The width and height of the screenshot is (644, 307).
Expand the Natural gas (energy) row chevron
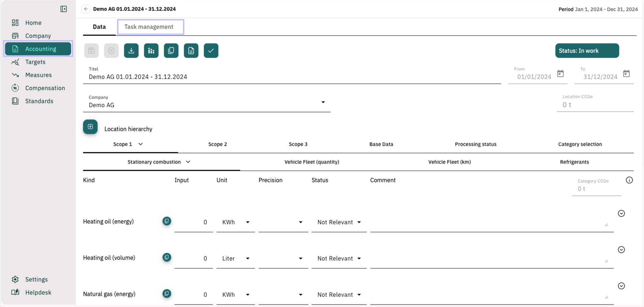click(621, 286)
